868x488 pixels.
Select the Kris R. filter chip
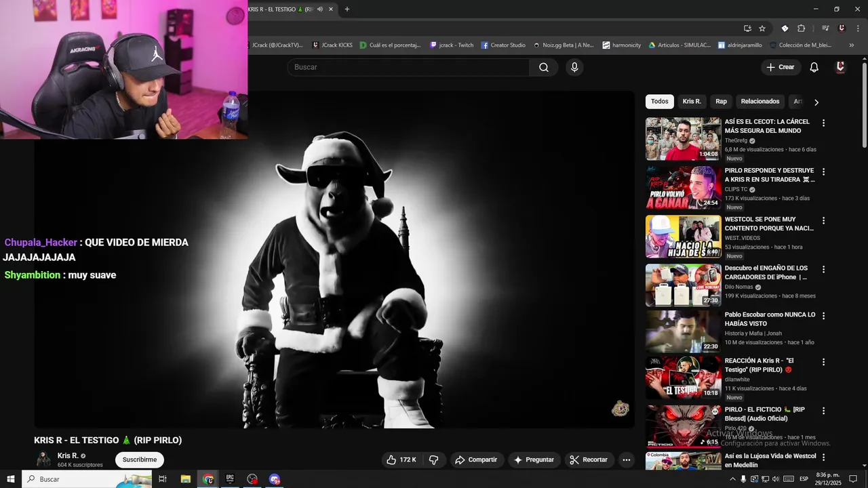[692, 102]
